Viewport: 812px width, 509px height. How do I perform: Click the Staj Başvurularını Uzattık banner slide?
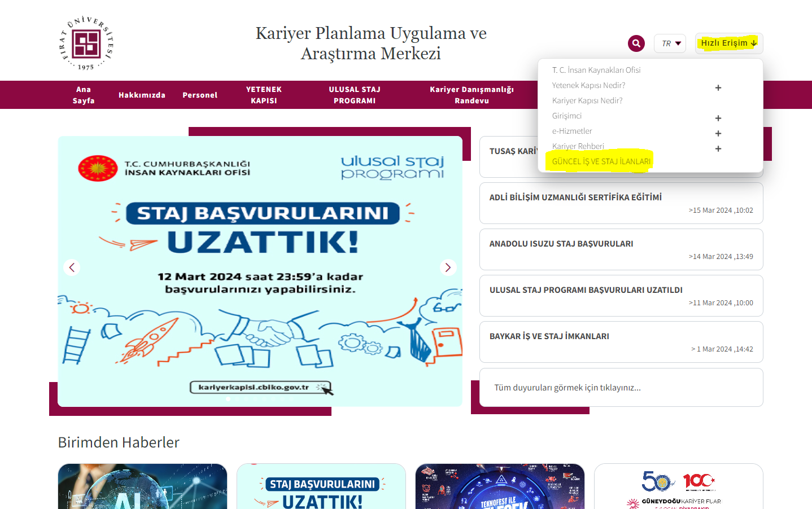point(260,271)
